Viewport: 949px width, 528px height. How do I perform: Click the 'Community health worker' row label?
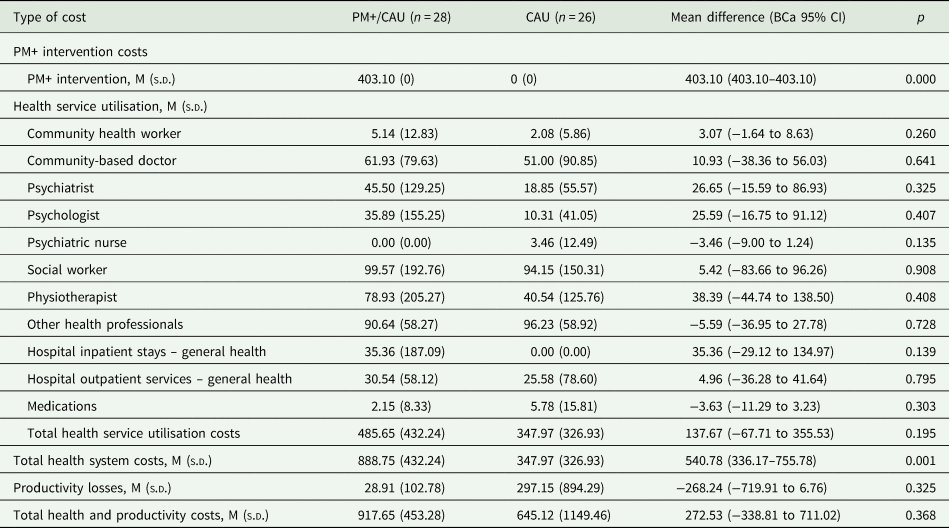pyautogui.click(x=104, y=133)
